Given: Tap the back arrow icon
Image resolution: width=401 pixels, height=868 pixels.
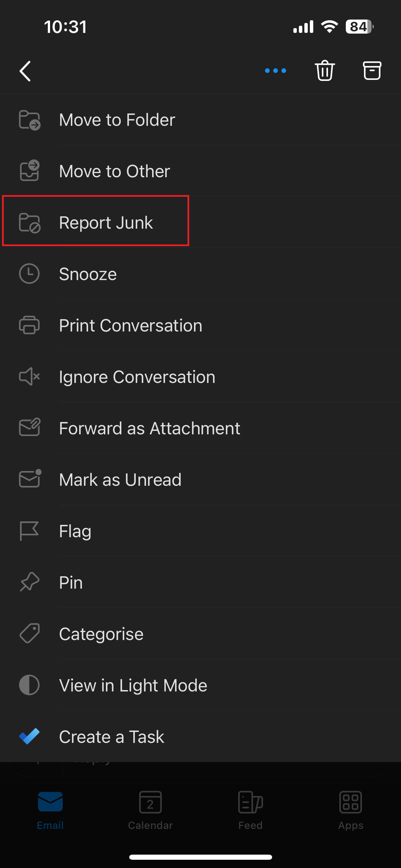Looking at the screenshot, I should click(x=25, y=71).
